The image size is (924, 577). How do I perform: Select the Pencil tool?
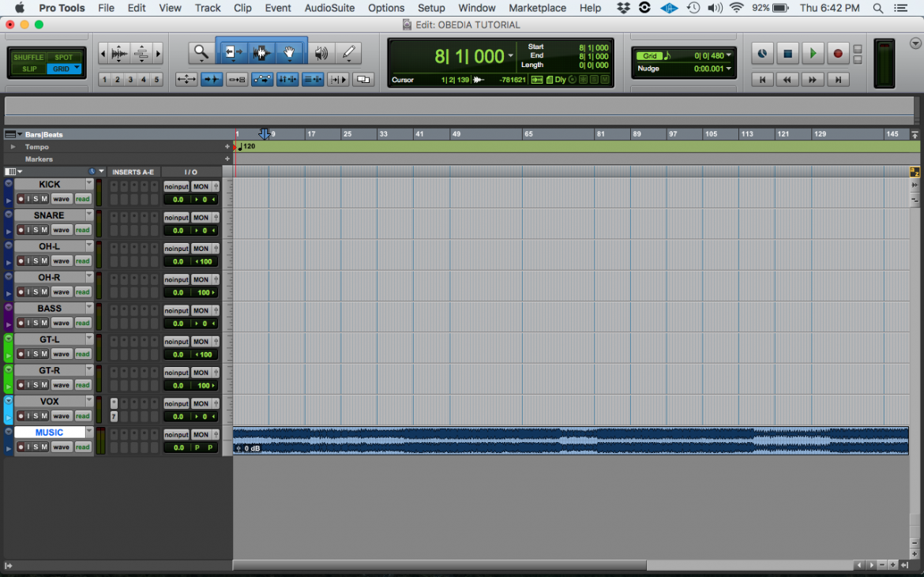pos(348,52)
